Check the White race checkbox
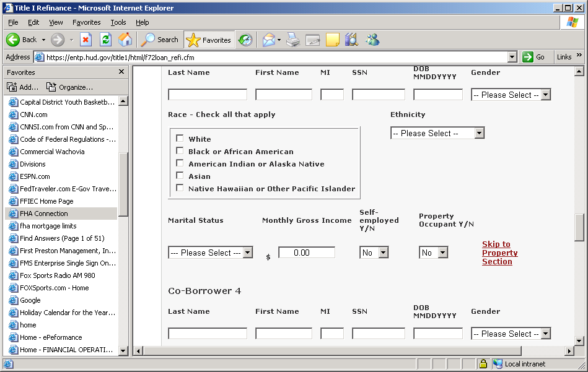The width and height of the screenshot is (588, 372). [x=180, y=139]
